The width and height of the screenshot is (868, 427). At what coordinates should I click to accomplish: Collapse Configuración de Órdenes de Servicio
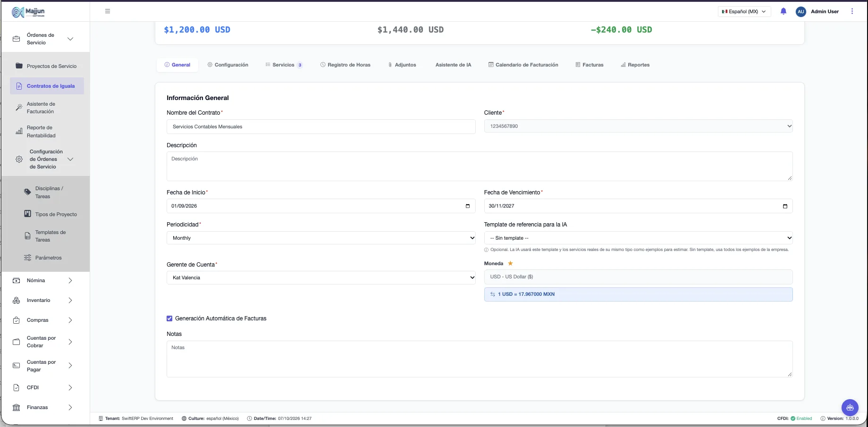tap(70, 159)
